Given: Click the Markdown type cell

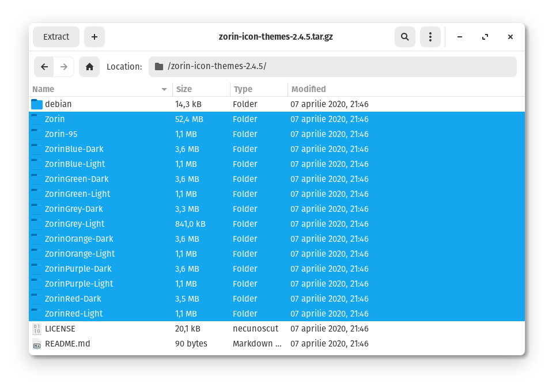Looking at the screenshot, I should 257,344.
